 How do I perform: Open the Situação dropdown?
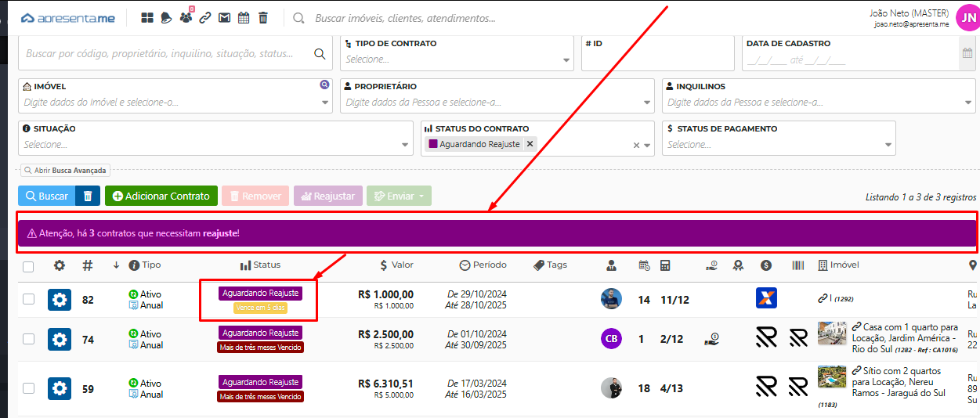click(x=405, y=145)
